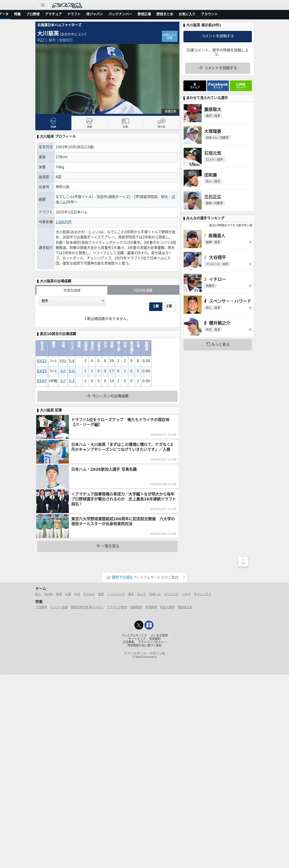Open 田和廉 player card
Viewport: 289px width, 868px height.
click(x=217, y=179)
